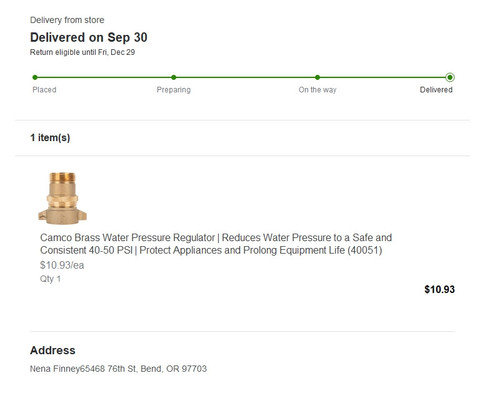This screenshot has width=500, height=416.
Task: Click the Delivered step label
Action: tap(436, 90)
